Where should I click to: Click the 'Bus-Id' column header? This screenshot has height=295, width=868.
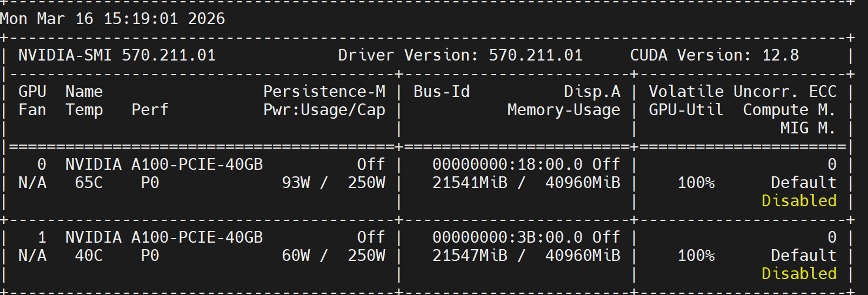click(x=442, y=92)
